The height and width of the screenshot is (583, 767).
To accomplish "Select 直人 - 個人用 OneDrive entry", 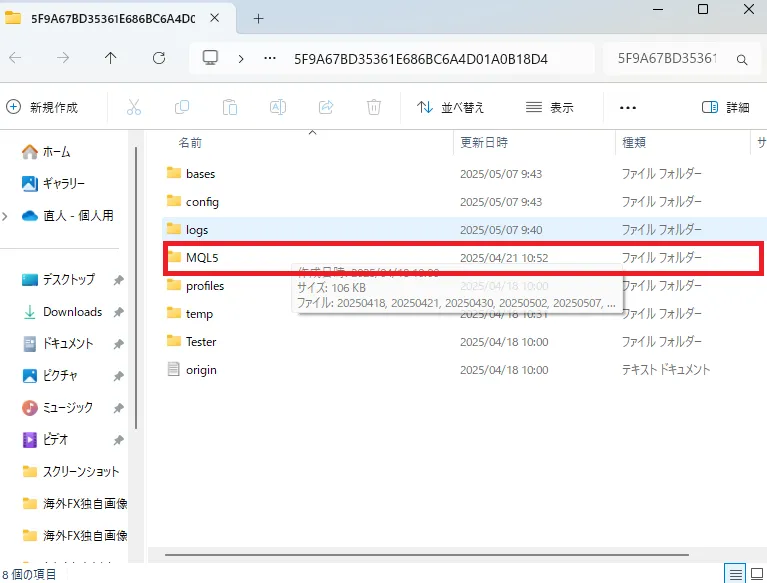I will [68, 216].
